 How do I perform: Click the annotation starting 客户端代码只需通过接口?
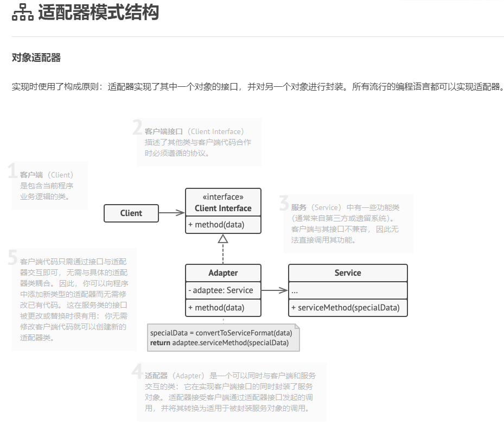coord(74,300)
